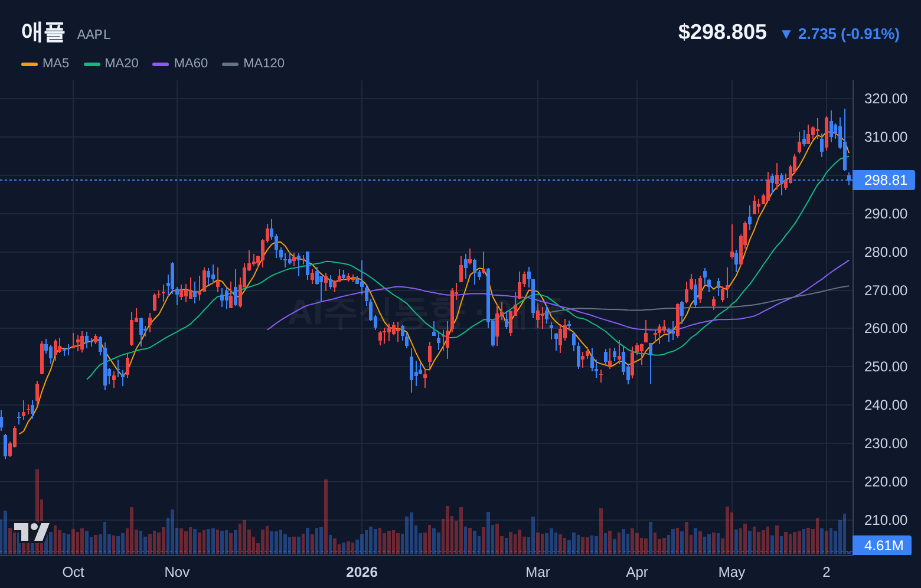Click the 220.00 price axis label

(886, 482)
